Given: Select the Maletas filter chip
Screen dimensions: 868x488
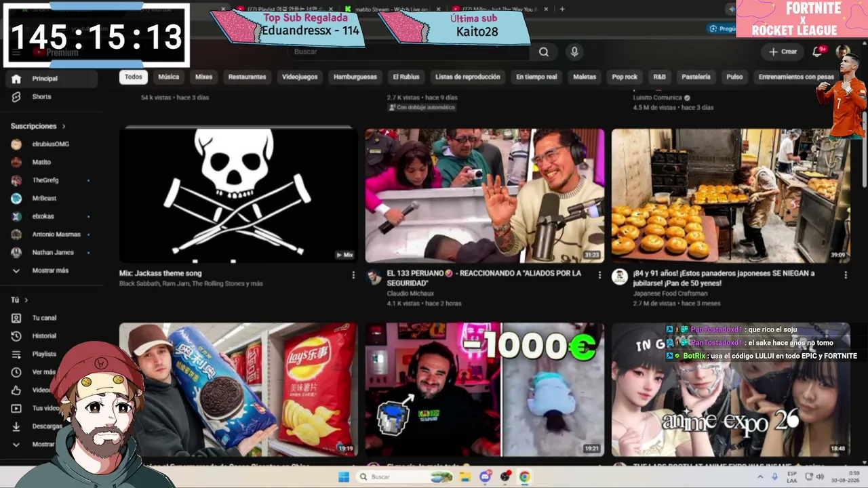Looking at the screenshot, I should [585, 77].
